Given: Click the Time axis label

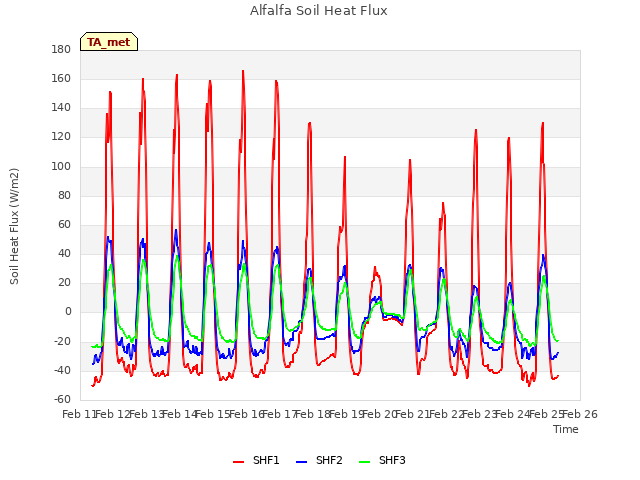Looking at the screenshot, I should [x=566, y=429].
